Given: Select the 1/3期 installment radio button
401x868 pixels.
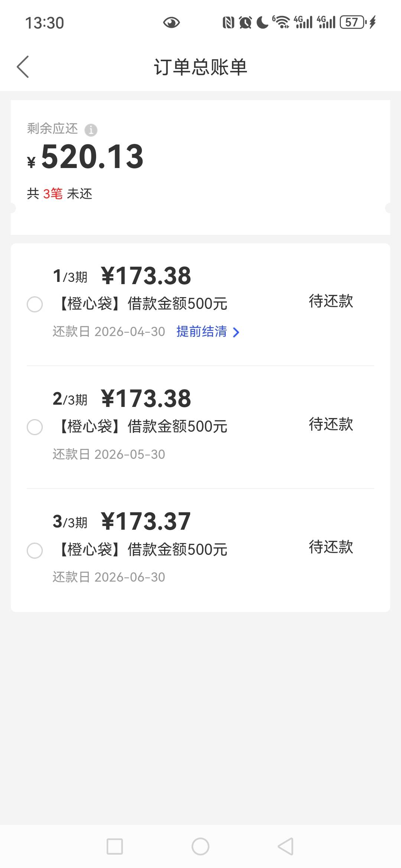Looking at the screenshot, I should click(x=35, y=305).
